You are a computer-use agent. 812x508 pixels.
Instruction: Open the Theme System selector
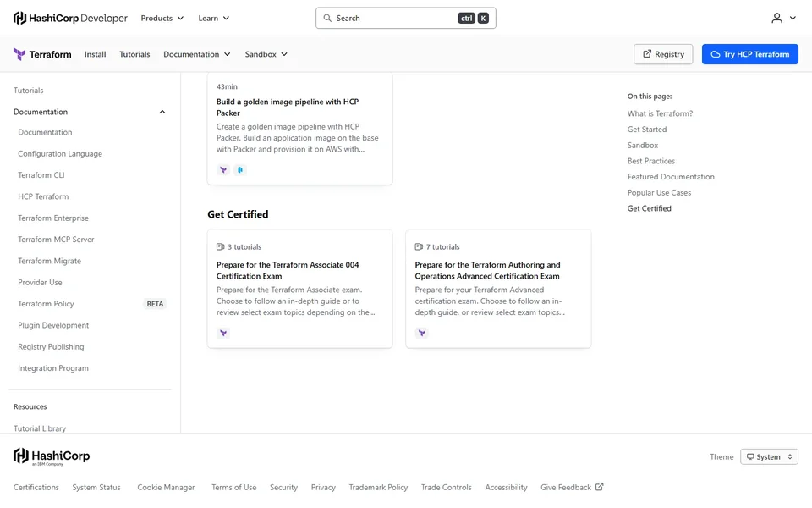coord(769,456)
